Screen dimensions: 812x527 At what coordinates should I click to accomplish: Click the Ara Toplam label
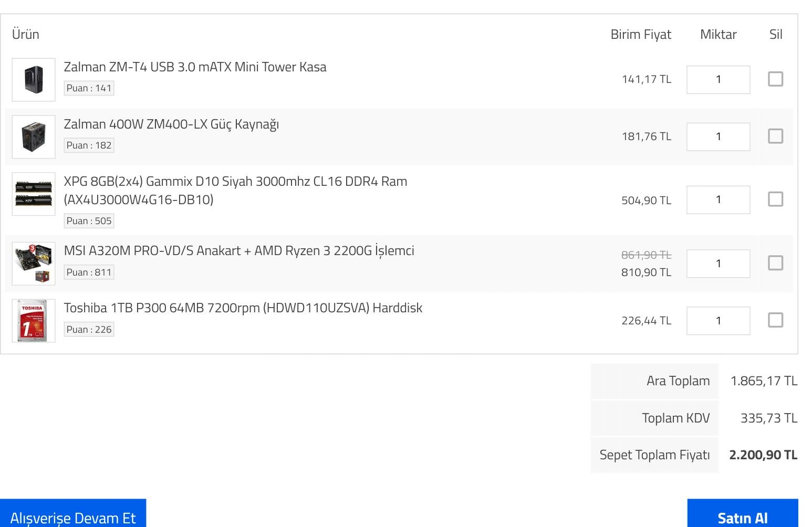[678, 381]
